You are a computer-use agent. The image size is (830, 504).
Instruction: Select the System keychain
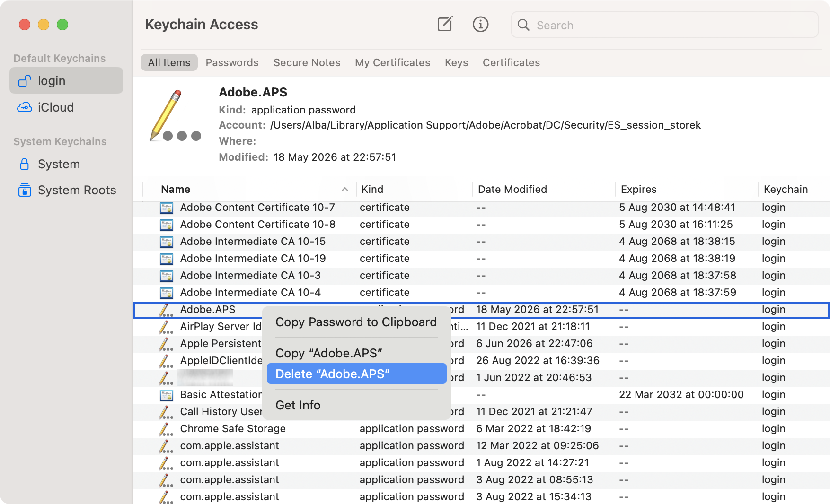coord(66,164)
